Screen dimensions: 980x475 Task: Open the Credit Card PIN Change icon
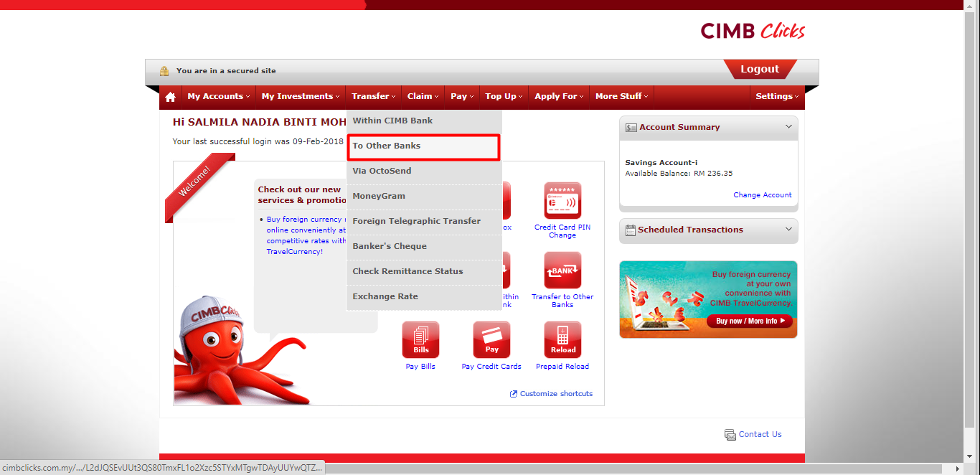tap(562, 200)
